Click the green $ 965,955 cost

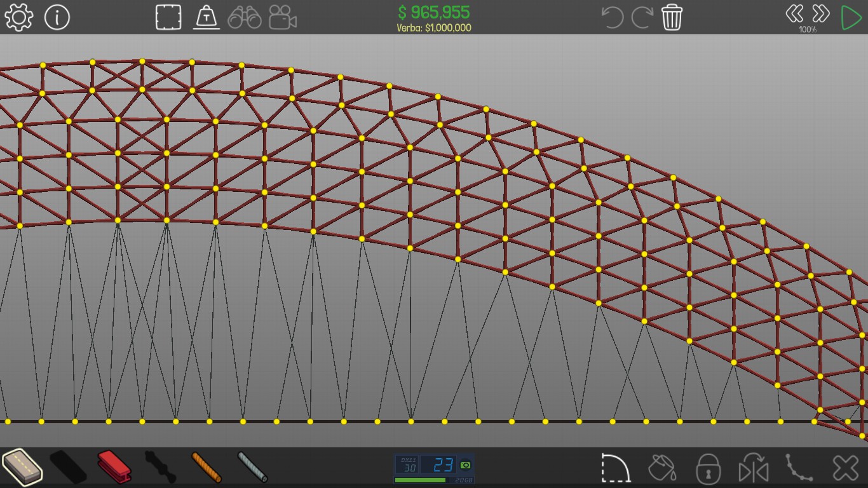(434, 12)
